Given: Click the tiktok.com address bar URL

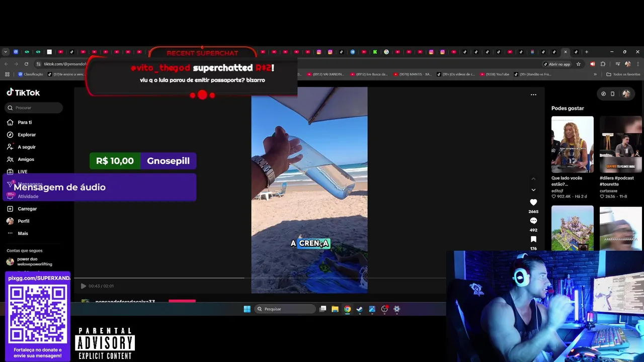Looking at the screenshot, I should pyautogui.click(x=64, y=64).
